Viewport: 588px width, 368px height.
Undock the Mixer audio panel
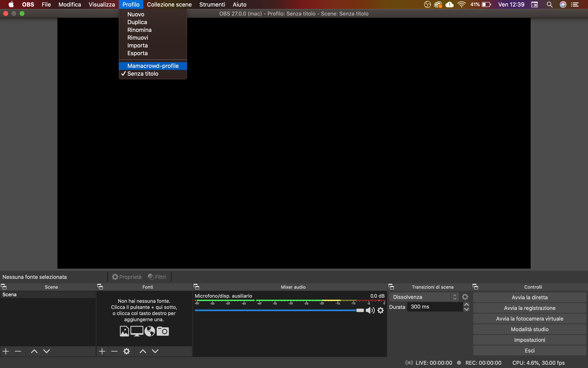pos(196,287)
